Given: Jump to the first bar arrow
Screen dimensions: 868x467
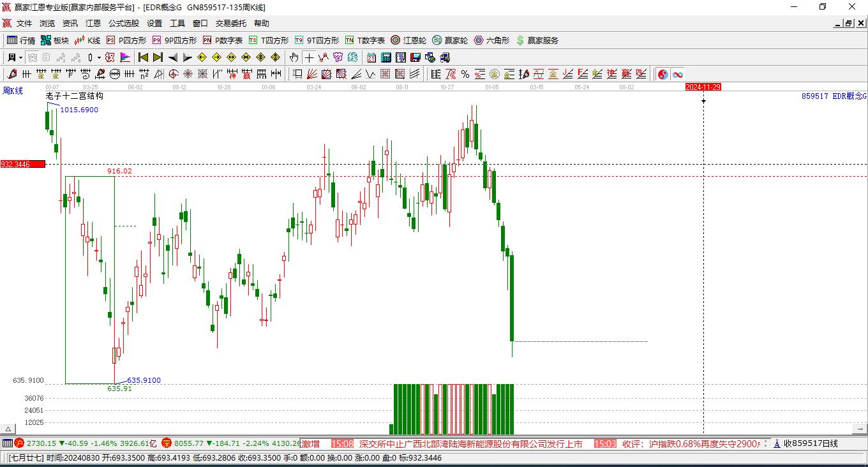Looking at the screenshot, I should (143, 57).
